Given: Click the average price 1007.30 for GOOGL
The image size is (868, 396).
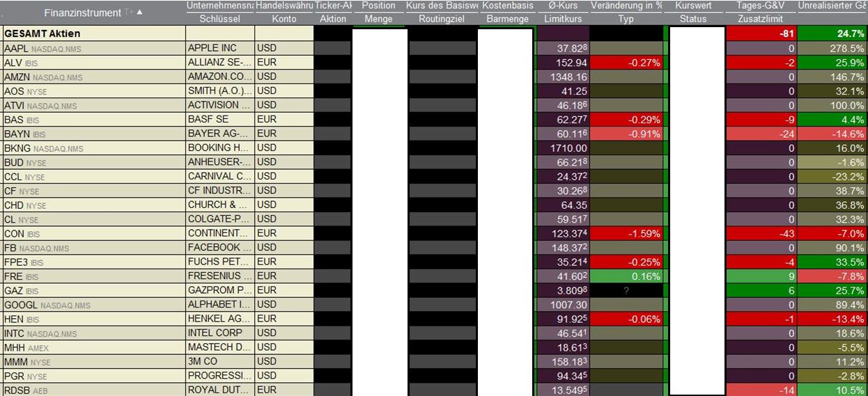Looking at the screenshot, I should click(x=564, y=305).
